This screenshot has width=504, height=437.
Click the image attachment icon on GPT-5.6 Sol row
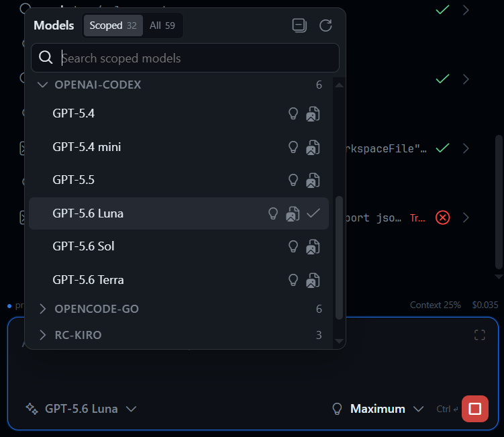313,247
